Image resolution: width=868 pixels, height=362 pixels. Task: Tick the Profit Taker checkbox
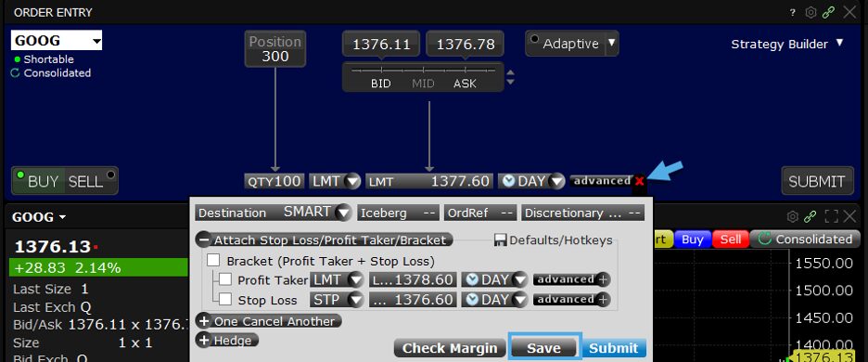coord(225,279)
